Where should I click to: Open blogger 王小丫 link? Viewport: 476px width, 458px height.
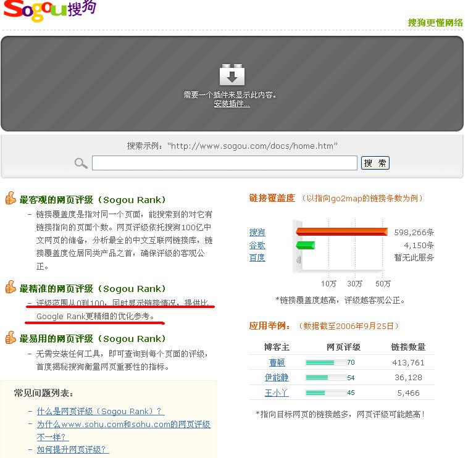277,393
